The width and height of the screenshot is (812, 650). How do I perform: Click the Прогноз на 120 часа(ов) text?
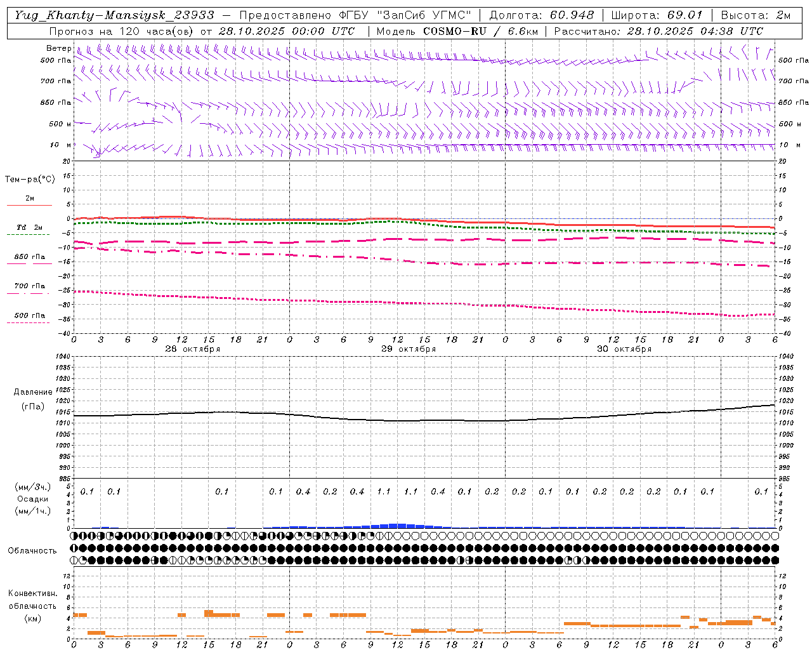pos(122,31)
